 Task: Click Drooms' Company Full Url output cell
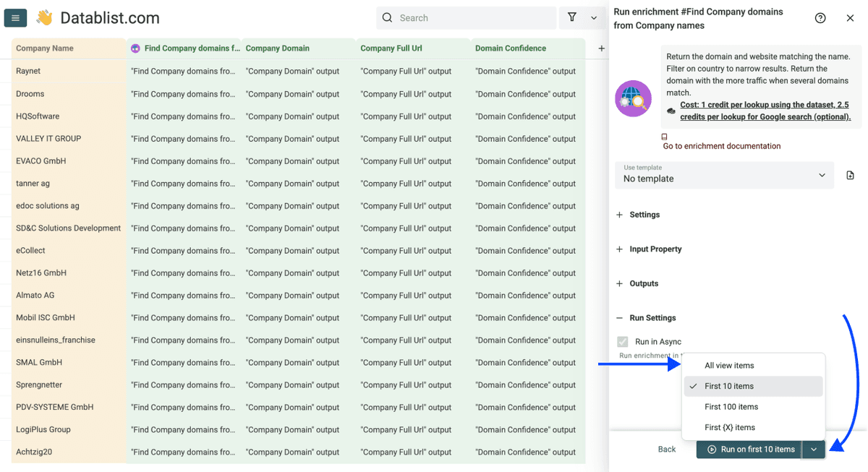413,94
